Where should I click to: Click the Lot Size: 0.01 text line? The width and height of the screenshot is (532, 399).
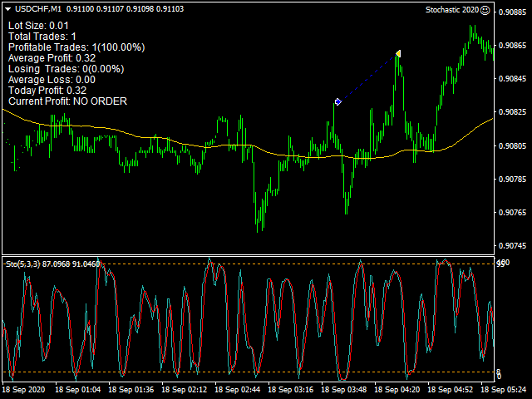pos(38,26)
